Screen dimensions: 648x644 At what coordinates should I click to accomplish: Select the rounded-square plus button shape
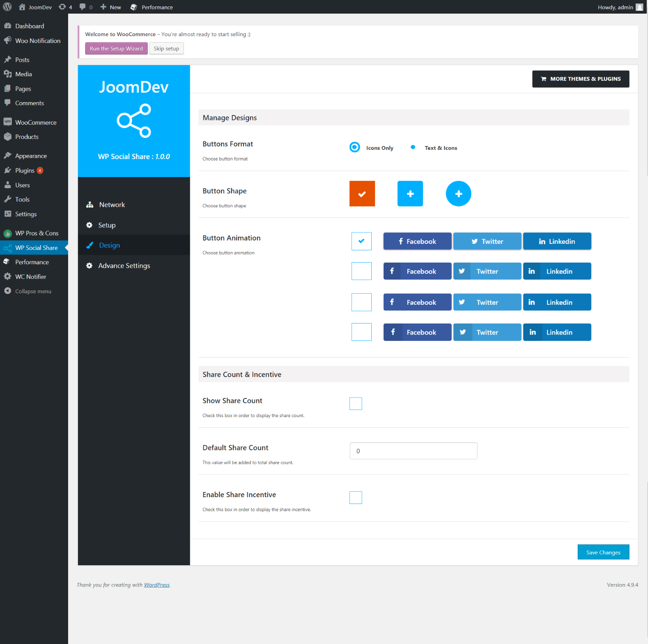[x=410, y=194]
